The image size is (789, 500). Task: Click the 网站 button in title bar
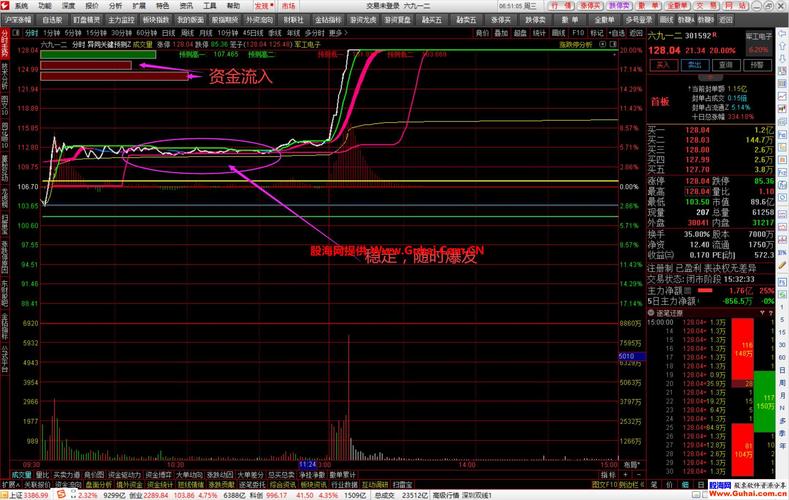[736, 6]
